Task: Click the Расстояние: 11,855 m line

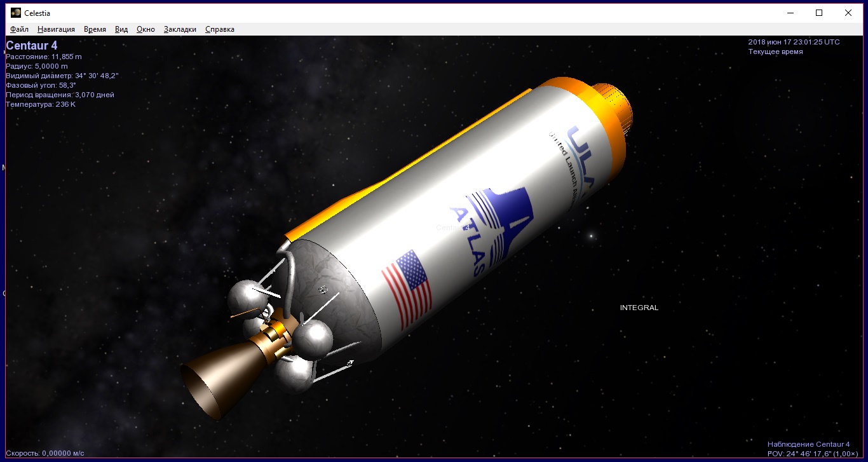Action: click(x=44, y=57)
